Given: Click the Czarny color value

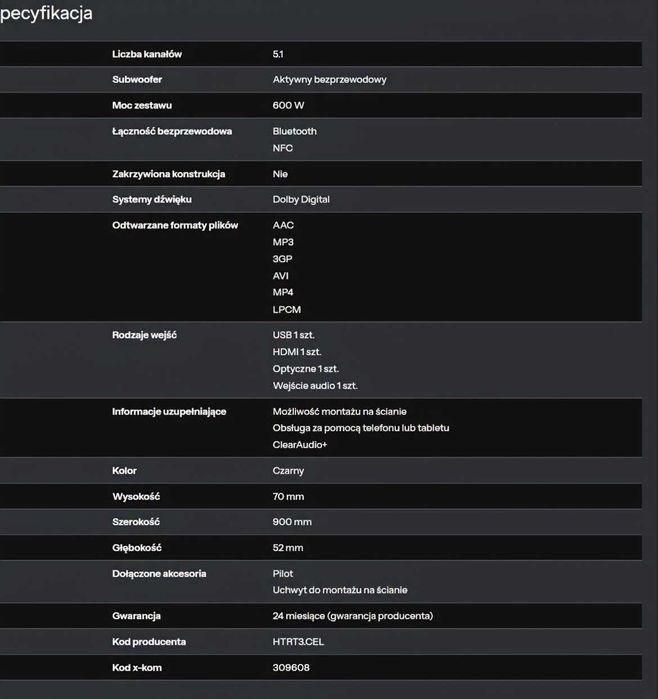Looking at the screenshot, I should click(288, 471).
